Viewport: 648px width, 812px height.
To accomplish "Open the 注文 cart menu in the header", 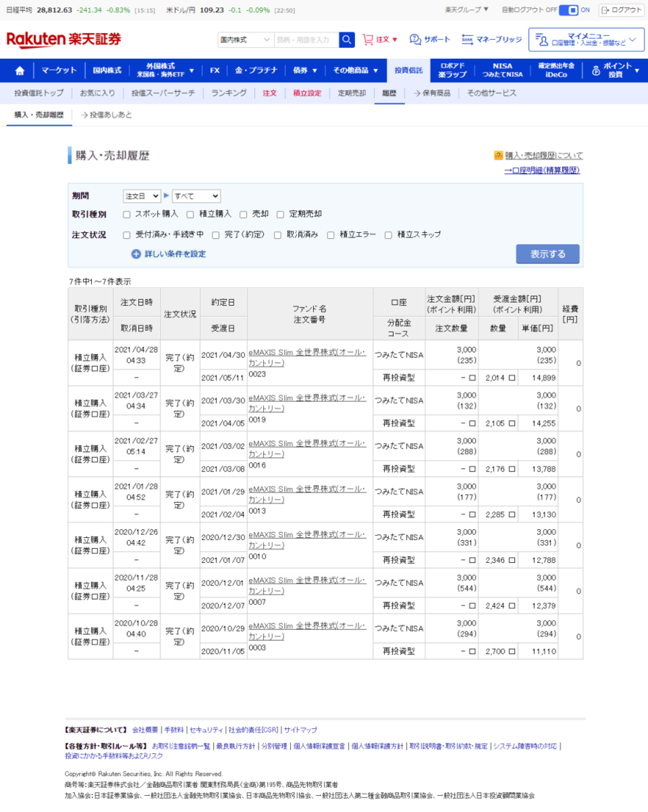I will (x=380, y=40).
